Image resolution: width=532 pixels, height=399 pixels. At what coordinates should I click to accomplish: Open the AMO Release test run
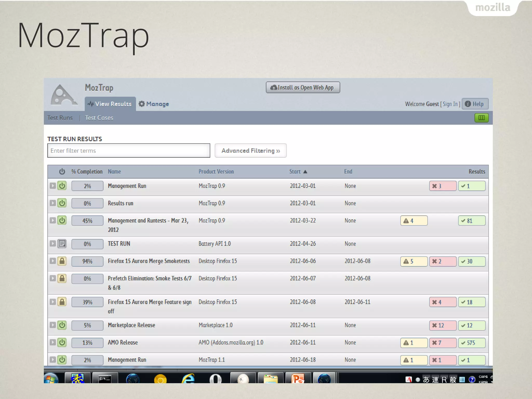click(123, 342)
